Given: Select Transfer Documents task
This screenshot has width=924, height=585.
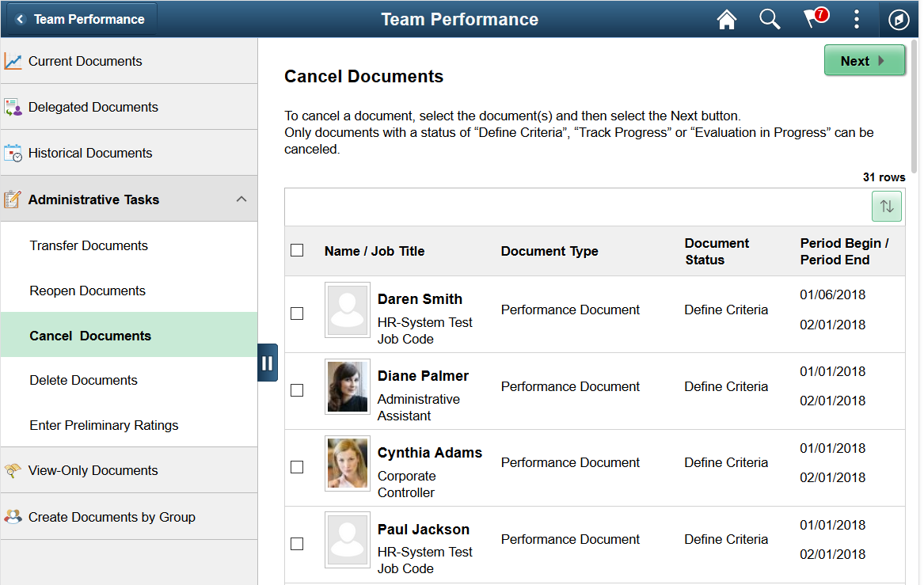Looking at the screenshot, I should tap(129, 245).
